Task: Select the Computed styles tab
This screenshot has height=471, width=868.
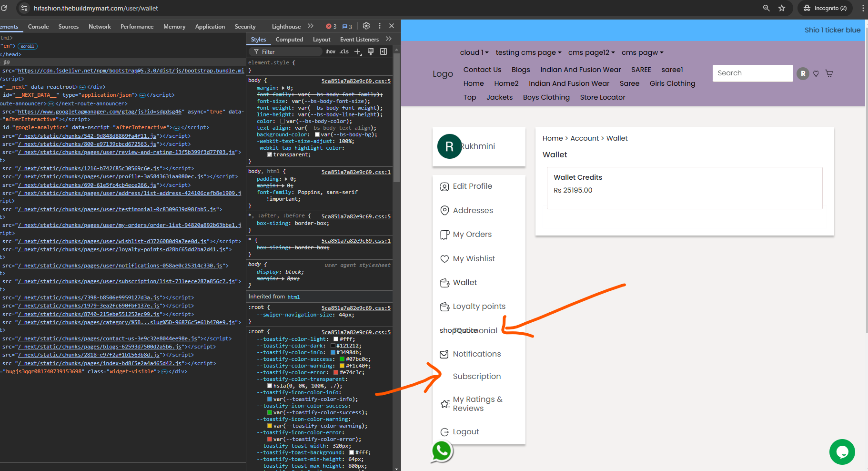Action: point(289,40)
